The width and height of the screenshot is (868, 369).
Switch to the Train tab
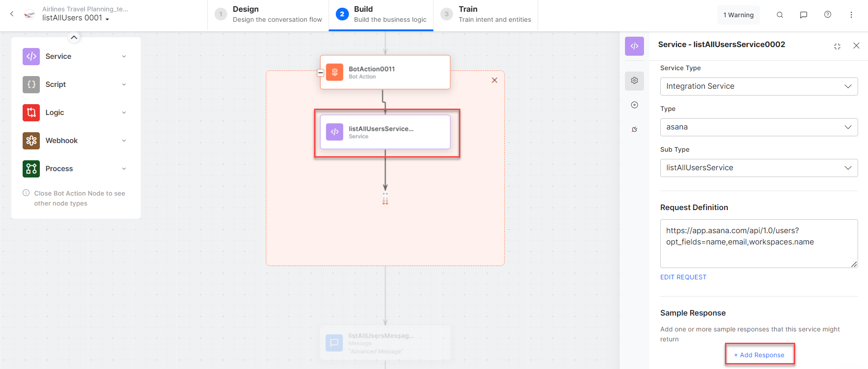pos(486,15)
